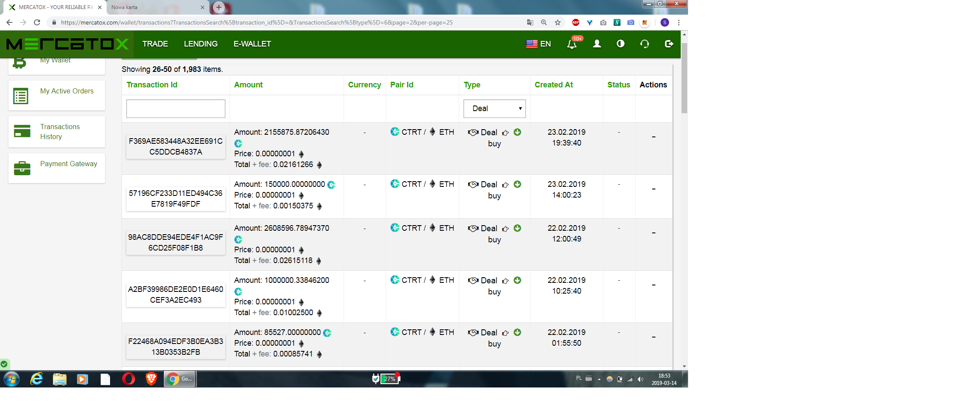This screenshot has width=980, height=412.
Task: Click the My Active Orders list icon
Action: [21, 96]
